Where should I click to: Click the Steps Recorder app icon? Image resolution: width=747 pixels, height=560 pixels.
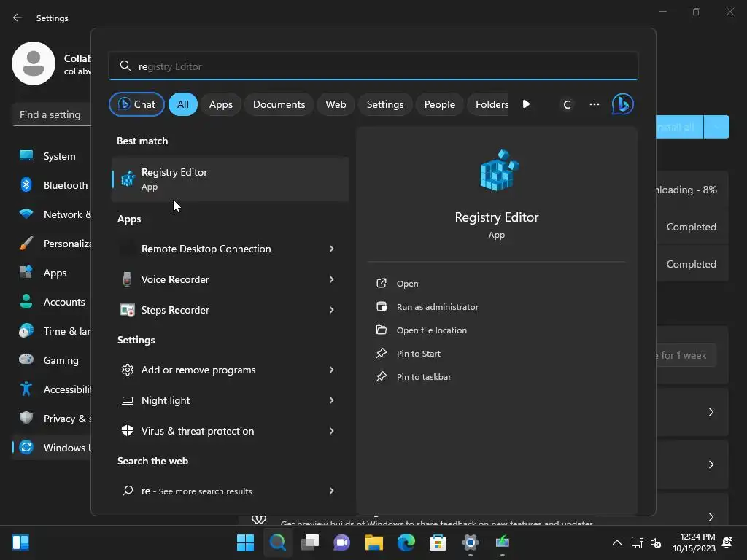(127, 310)
